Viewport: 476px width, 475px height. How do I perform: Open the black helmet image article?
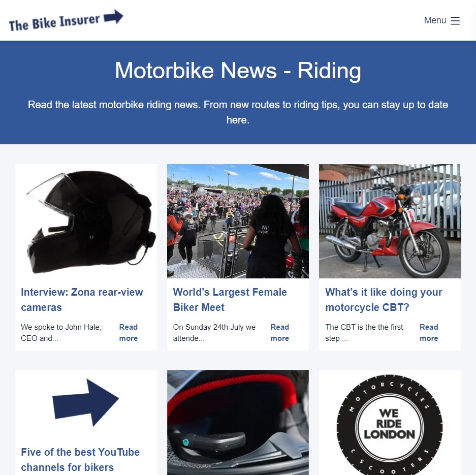[x=86, y=221]
